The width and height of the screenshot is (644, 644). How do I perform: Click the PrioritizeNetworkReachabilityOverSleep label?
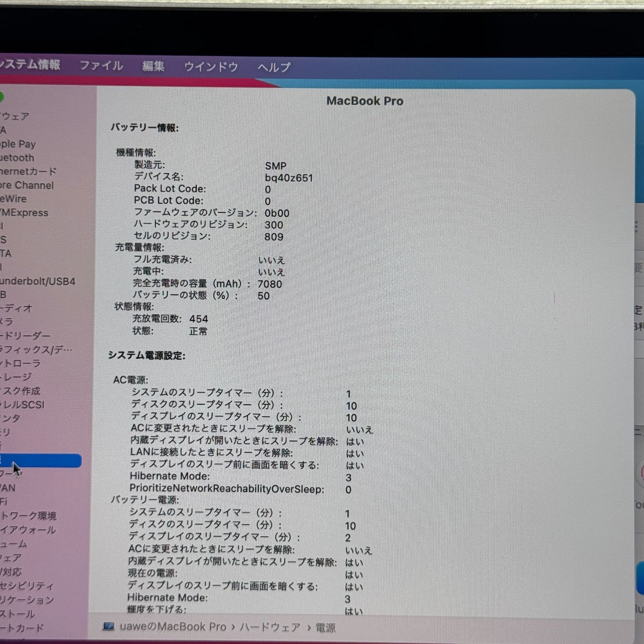[x=226, y=488]
